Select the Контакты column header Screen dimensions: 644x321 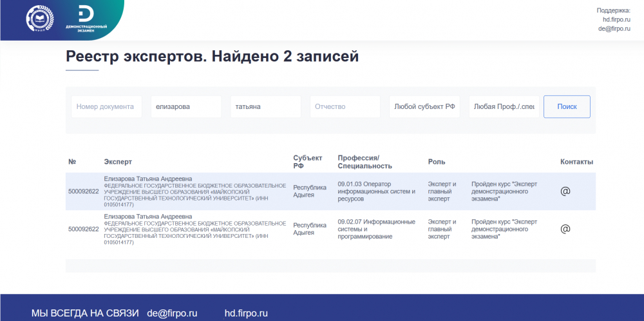(x=576, y=162)
